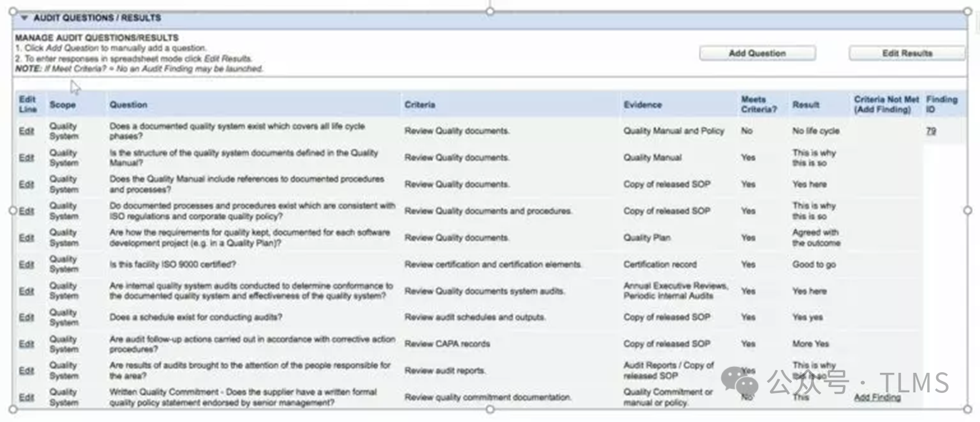Select the 'Review CAPA records' criteria cell
The width and height of the screenshot is (980, 422).
(x=447, y=344)
